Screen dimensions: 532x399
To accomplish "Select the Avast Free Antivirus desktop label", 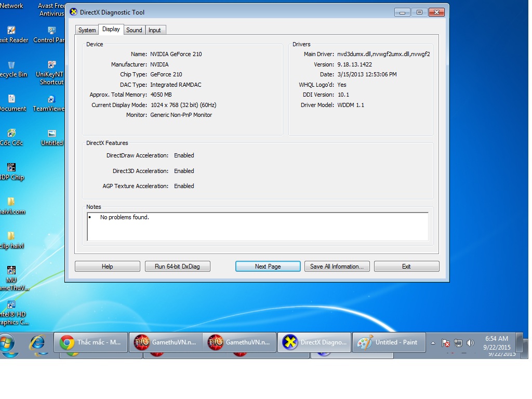I will (51, 9).
